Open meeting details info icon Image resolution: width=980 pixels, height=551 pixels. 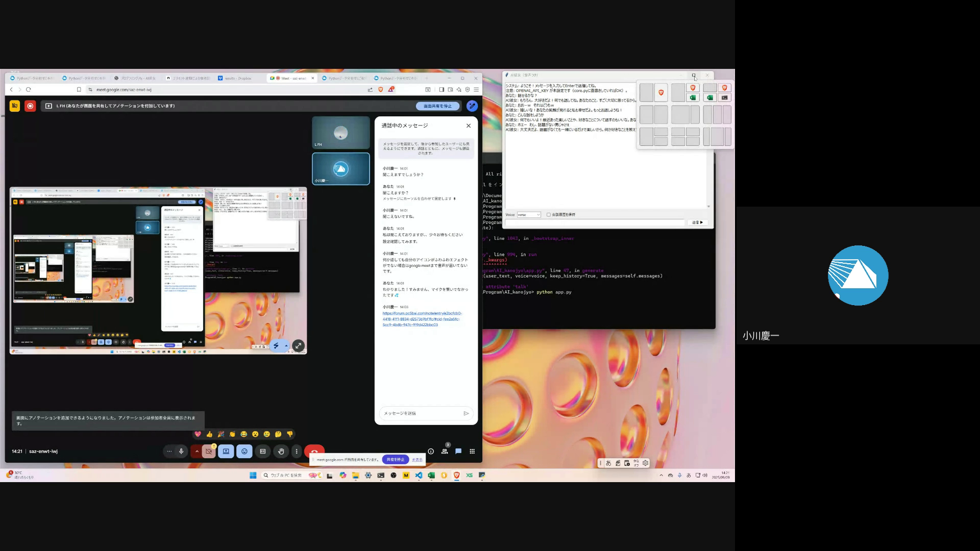pyautogui.click(x=431, y=452)
